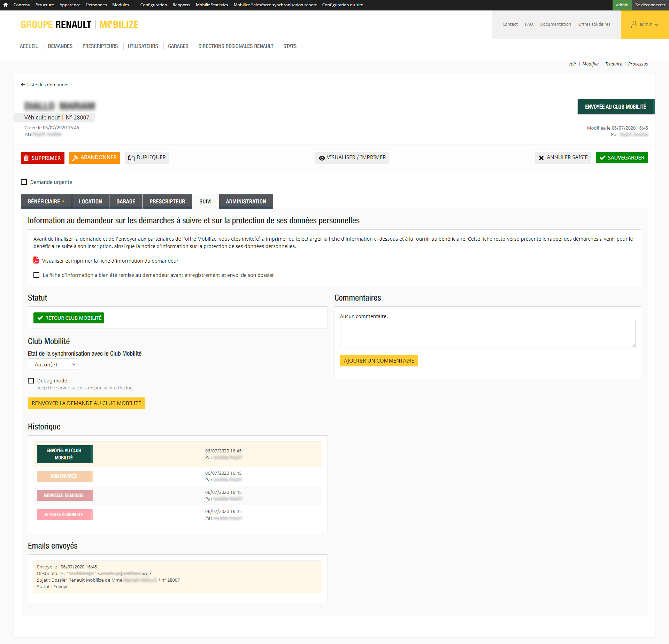Click the home icon in admin bar

pyautogui.click(x=6, y=5)
